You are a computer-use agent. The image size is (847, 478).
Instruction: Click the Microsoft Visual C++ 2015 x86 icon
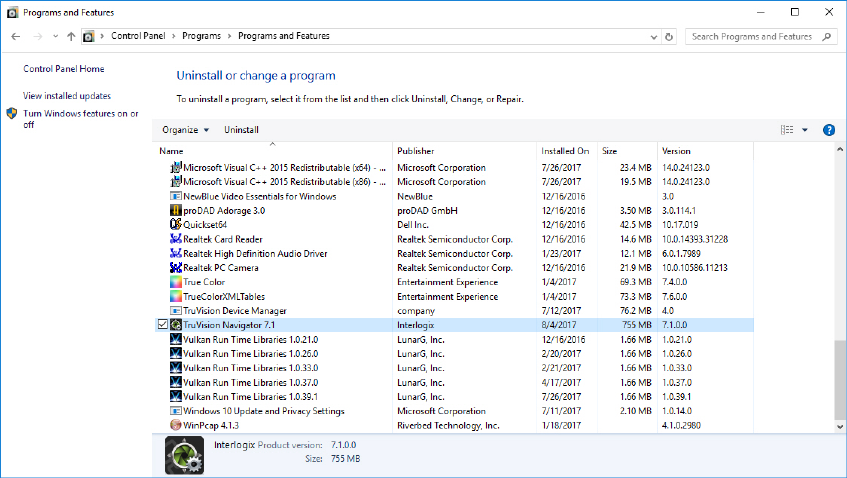click(176, 181)
